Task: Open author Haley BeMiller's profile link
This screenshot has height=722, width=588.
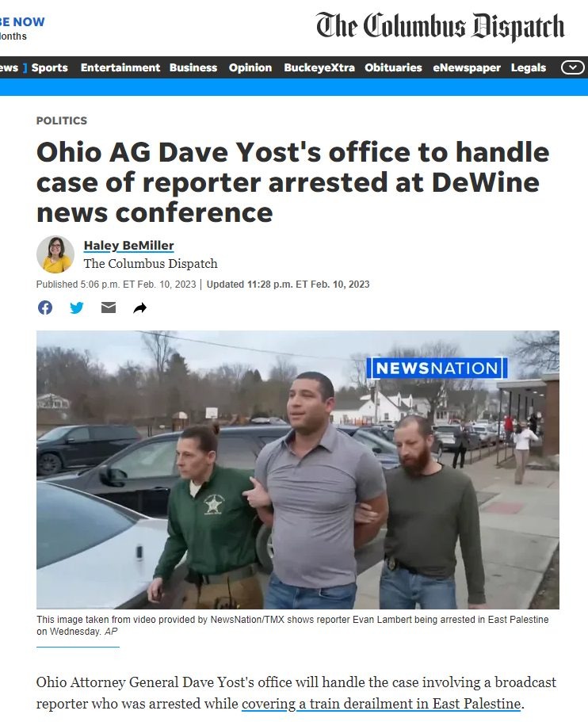Action: 129,246
